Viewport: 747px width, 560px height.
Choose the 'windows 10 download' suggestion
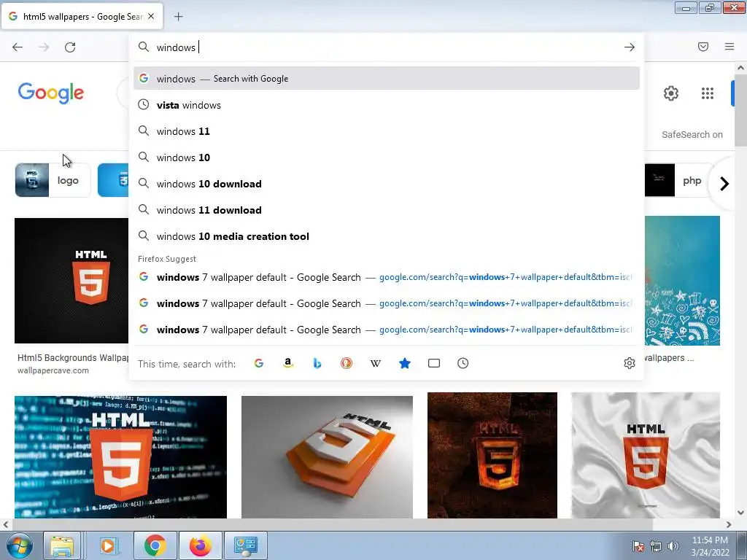coord(387,184)
